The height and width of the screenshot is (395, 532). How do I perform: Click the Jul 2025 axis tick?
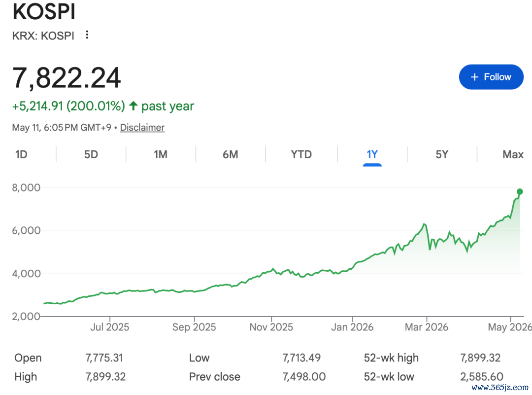click(110, 319)
